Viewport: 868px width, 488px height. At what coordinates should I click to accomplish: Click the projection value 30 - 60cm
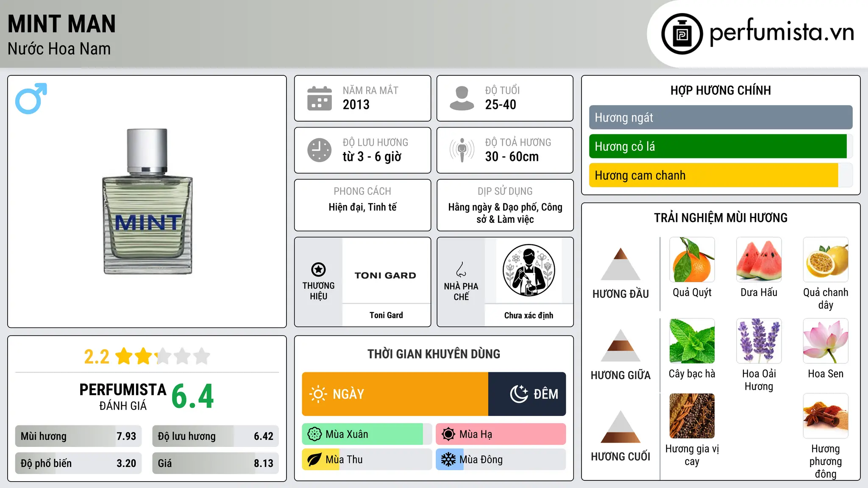pos(512,157)
